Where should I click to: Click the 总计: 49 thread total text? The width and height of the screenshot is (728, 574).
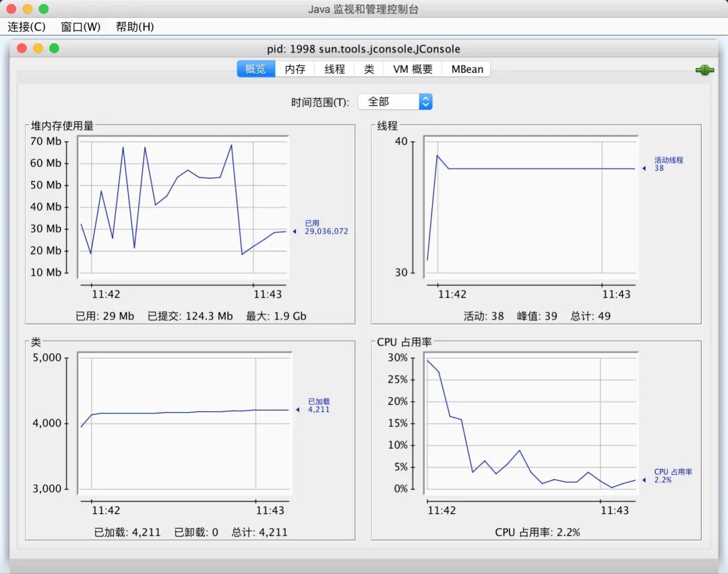click(x=590, y=316)
